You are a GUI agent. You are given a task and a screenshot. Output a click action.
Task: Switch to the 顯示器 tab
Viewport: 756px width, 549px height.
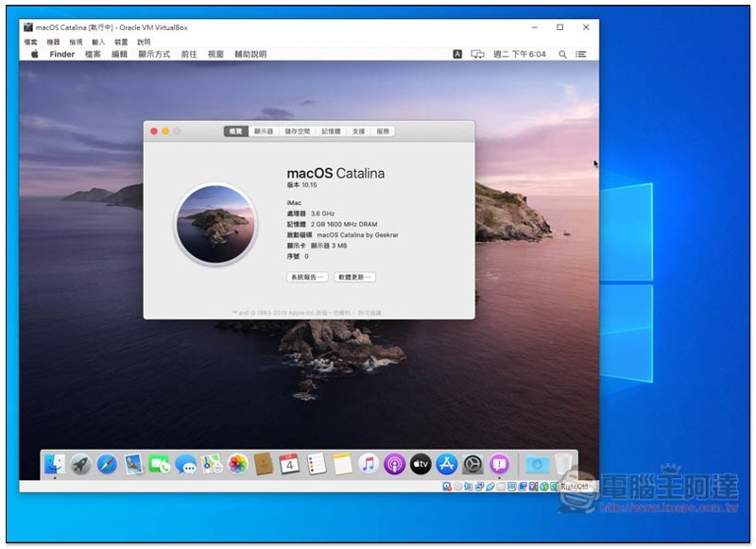[x=264, y=131]
